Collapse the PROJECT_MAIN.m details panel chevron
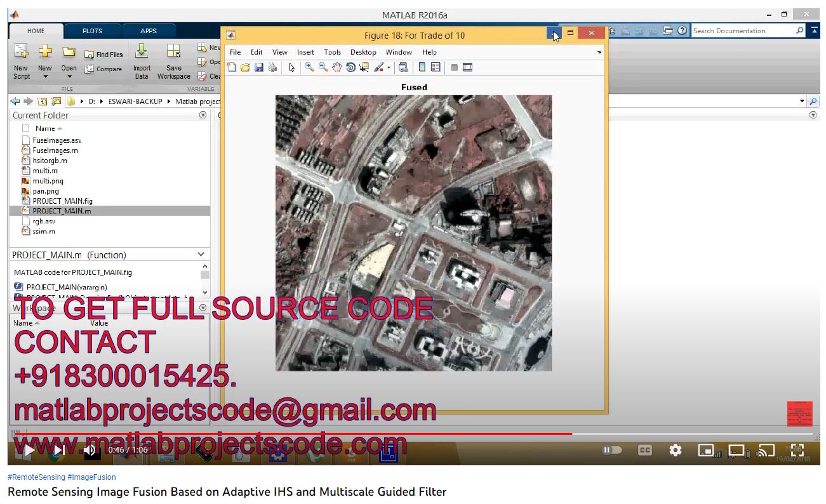Viewport: 826px width, 504px height. (201, 255)
